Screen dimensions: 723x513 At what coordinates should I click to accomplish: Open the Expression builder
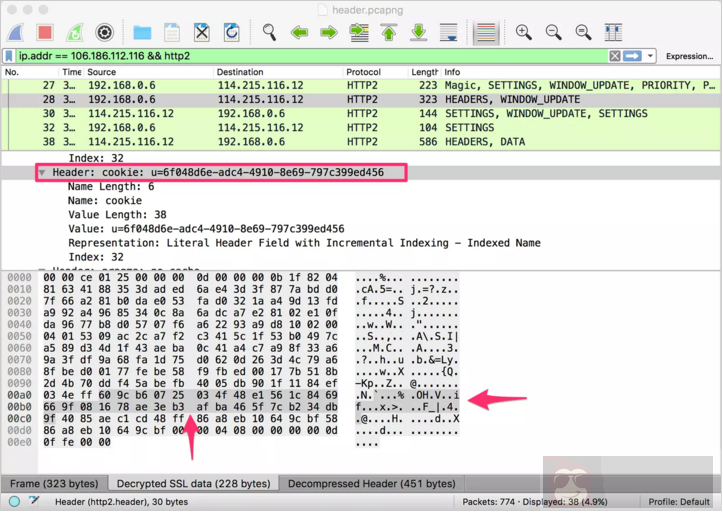689,56
